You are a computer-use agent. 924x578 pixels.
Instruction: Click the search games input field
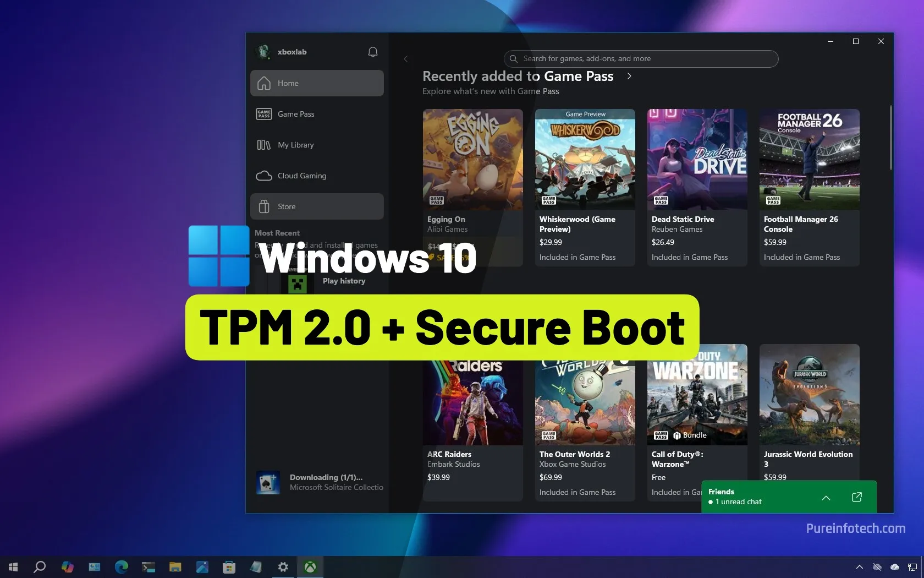[x=640, y=58]
